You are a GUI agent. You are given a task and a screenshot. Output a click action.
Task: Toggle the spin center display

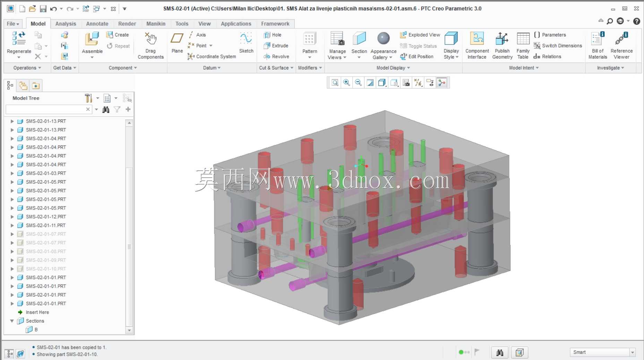coord(442,83)
